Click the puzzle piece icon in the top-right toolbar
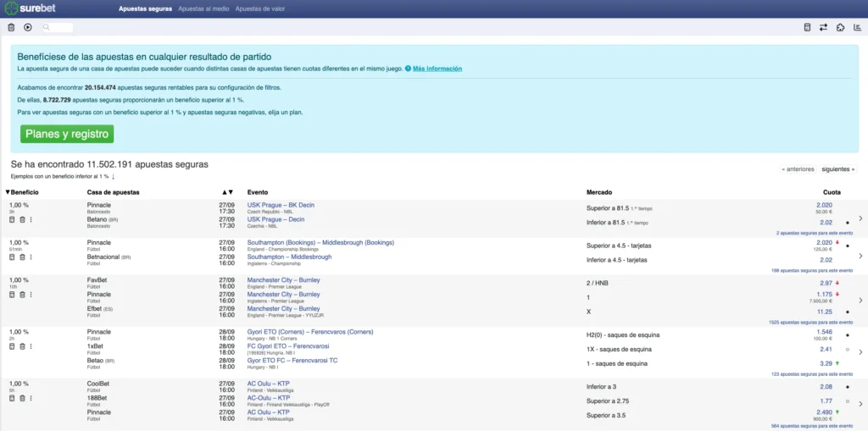This screenshot has width=868, height=431. point(840,27)
